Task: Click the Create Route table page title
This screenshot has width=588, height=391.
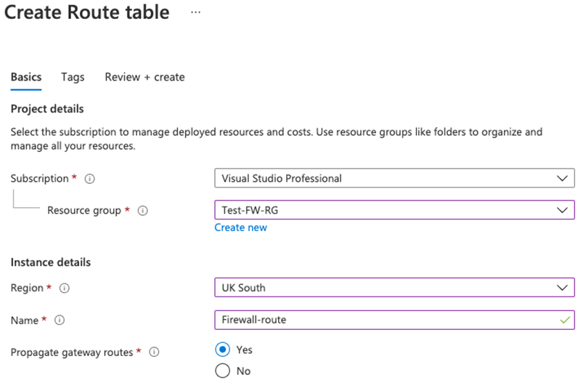Action: [87, 12]
